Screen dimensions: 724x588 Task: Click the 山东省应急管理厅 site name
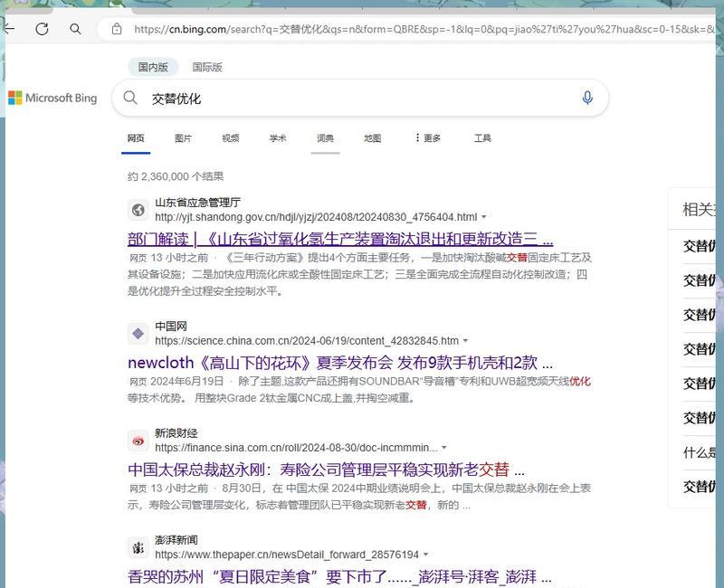[x=197, y=202]
